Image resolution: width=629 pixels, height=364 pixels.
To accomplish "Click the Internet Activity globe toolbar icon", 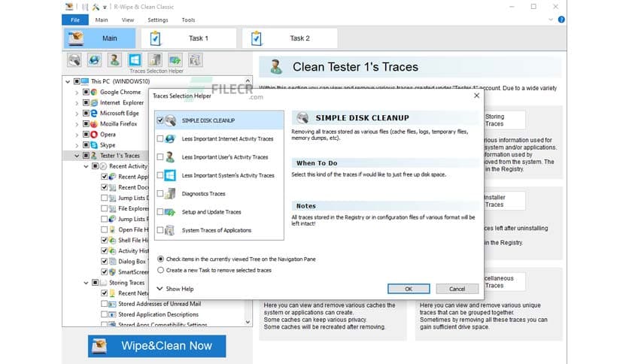I will point(94,59).
